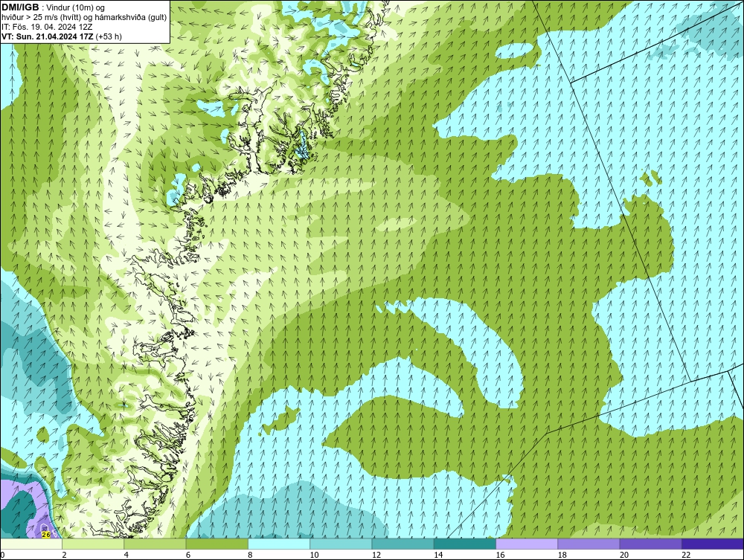Click legend scale number "4"

[126, 556]
